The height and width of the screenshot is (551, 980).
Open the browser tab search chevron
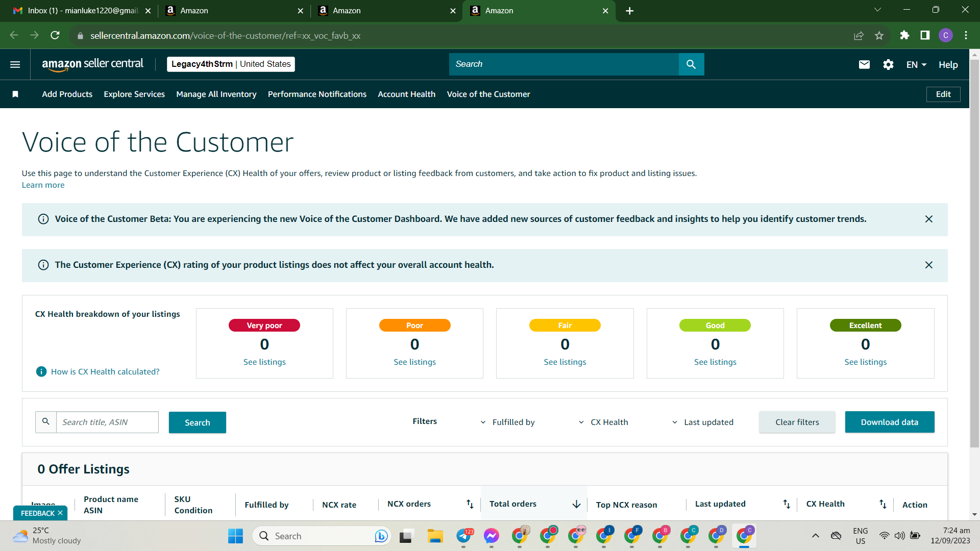(877, 10)
